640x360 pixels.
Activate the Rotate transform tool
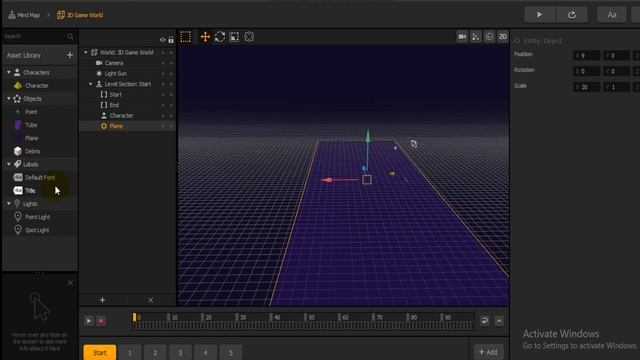220,37
